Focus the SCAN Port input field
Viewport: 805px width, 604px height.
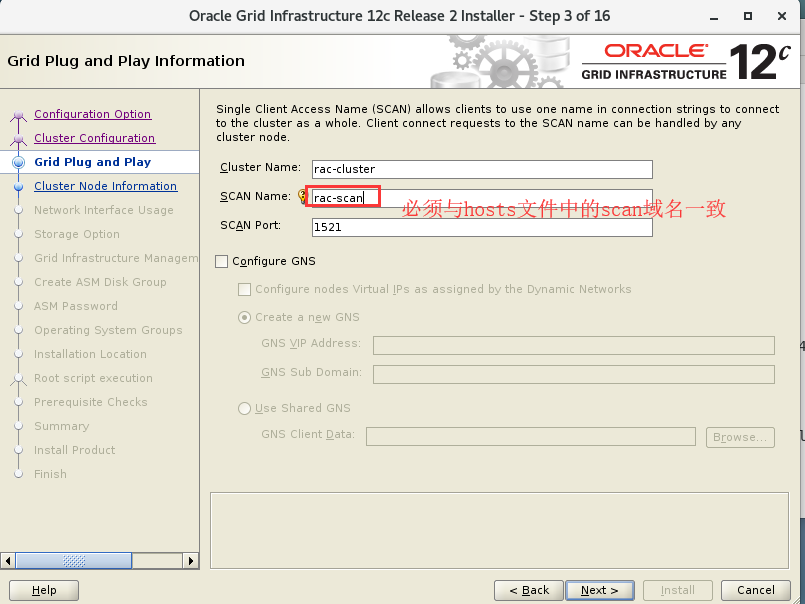(482, 227)
